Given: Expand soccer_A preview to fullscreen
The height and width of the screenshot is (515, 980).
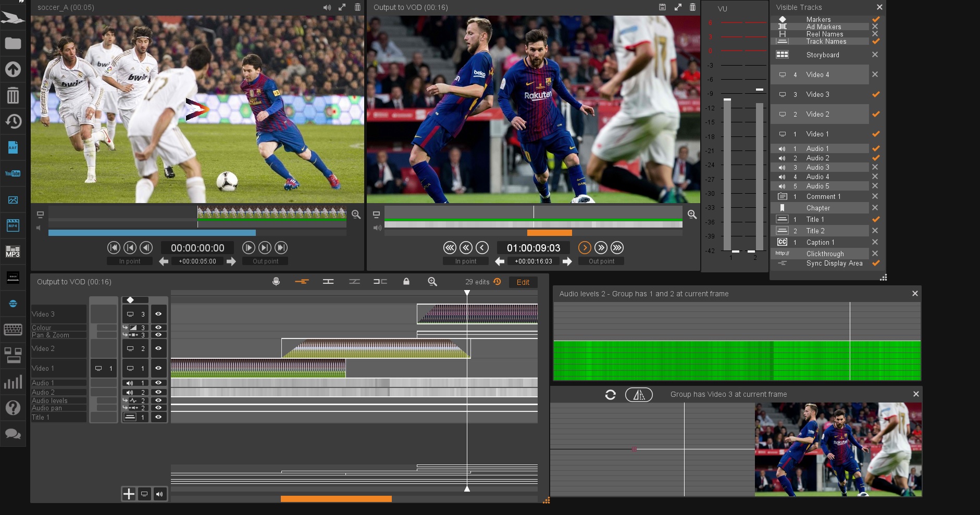Looking at the screenshot, I should point(342,7).
